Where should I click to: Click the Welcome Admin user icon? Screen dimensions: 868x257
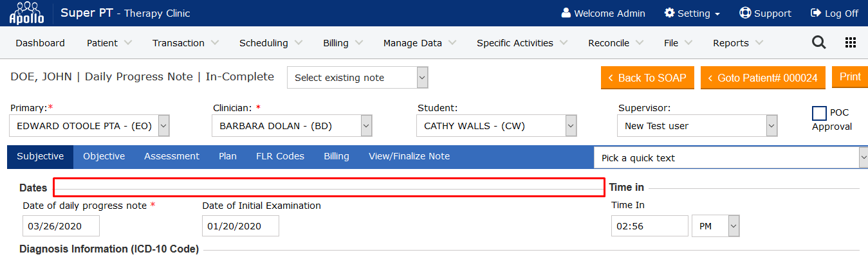pyautogui.click(x=566, y=13)
